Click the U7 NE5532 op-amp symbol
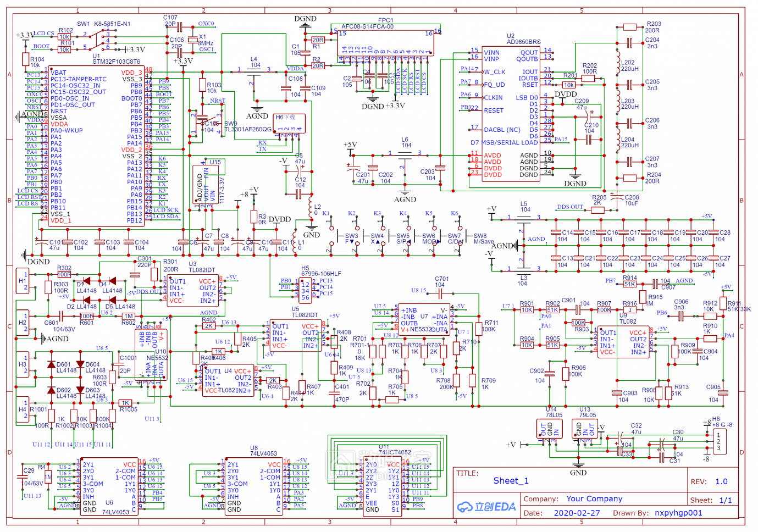The image size is (758, 532). [x=424, y=319]
